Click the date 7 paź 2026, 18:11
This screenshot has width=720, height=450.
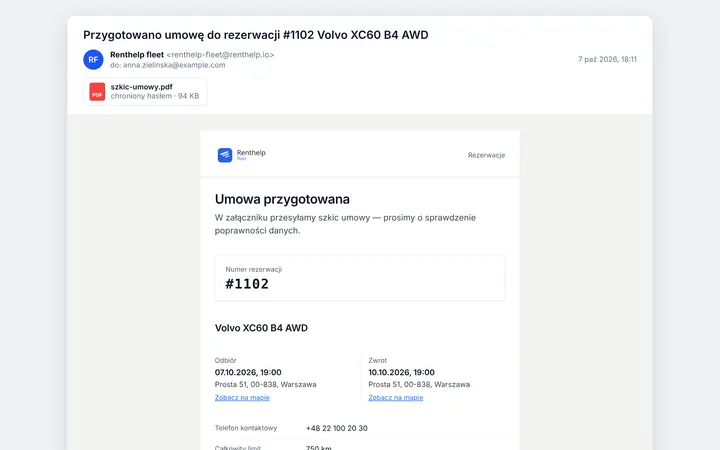pos(607,59)
